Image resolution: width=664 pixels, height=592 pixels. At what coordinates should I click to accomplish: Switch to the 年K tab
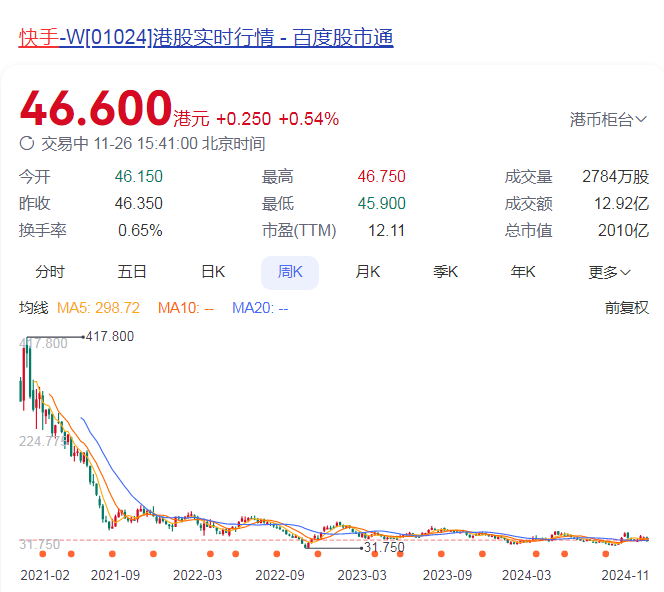point(523,272)
